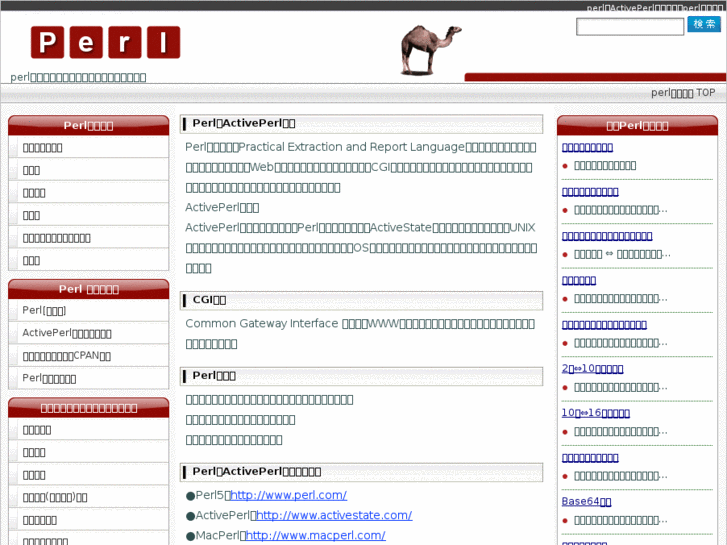The image size is (727, 545).
Task: Open the 2⇔10 conversion link
Action: coord(592,369)
